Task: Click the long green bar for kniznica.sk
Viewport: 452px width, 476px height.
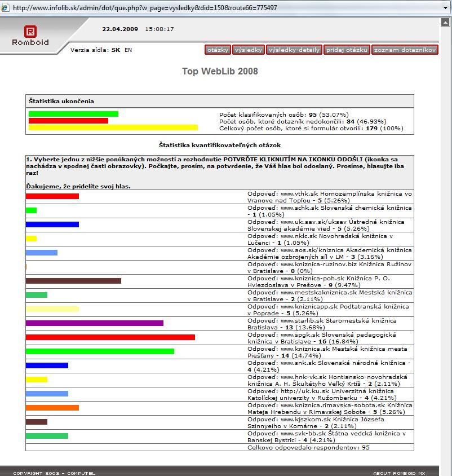Action: (100, 351)
